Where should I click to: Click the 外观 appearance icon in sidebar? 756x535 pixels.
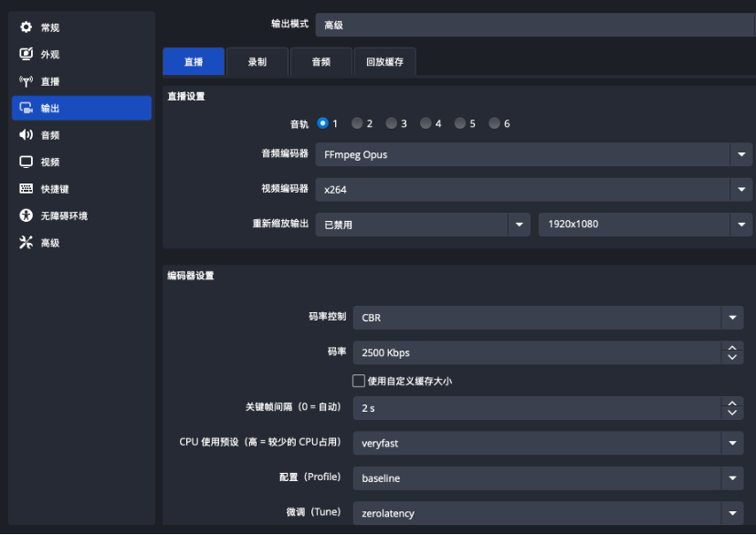[26, 54]
